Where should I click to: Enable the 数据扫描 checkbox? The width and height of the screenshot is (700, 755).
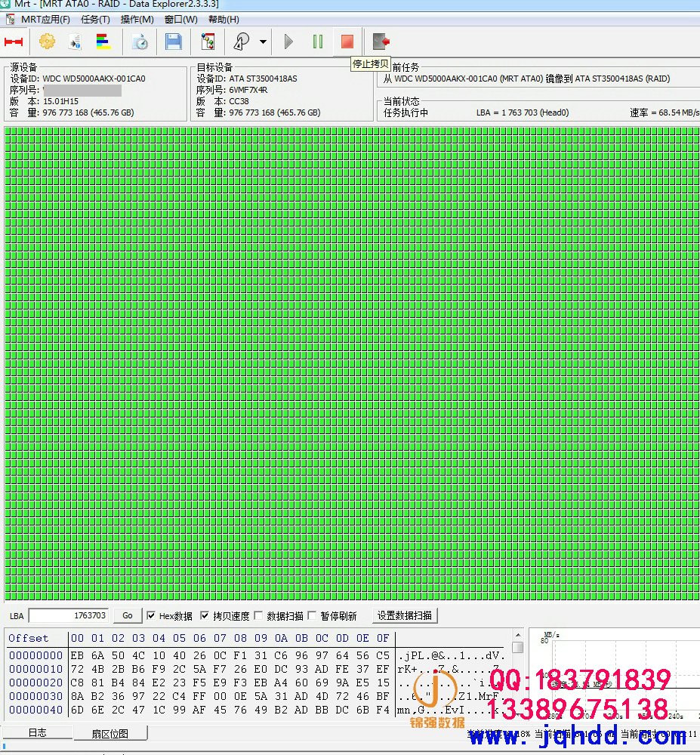258,616
